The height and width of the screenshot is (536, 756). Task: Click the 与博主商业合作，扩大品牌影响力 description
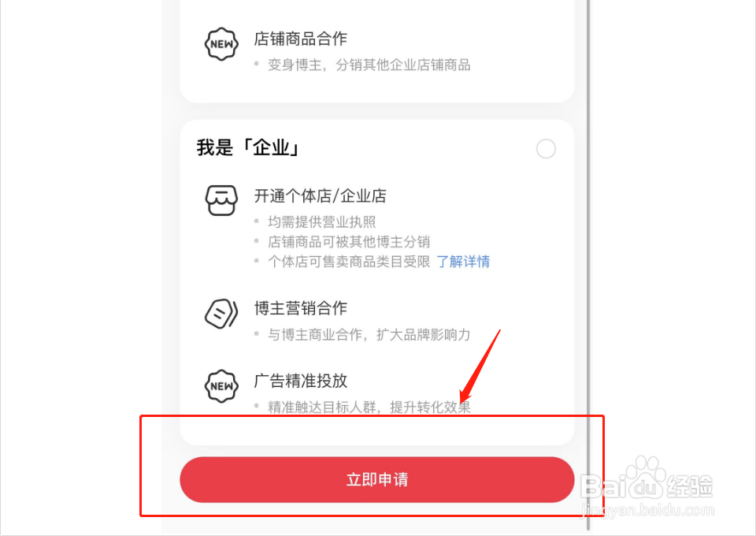coord(369,334)
